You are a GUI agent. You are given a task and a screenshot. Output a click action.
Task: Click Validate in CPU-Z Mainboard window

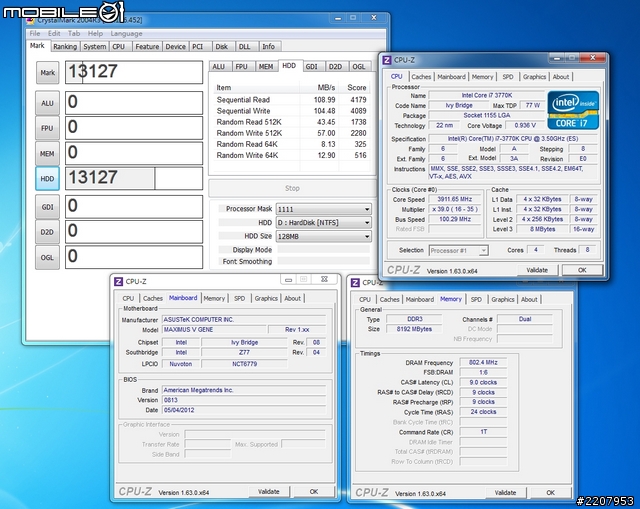pyautogui.click(x=269, y=492)
